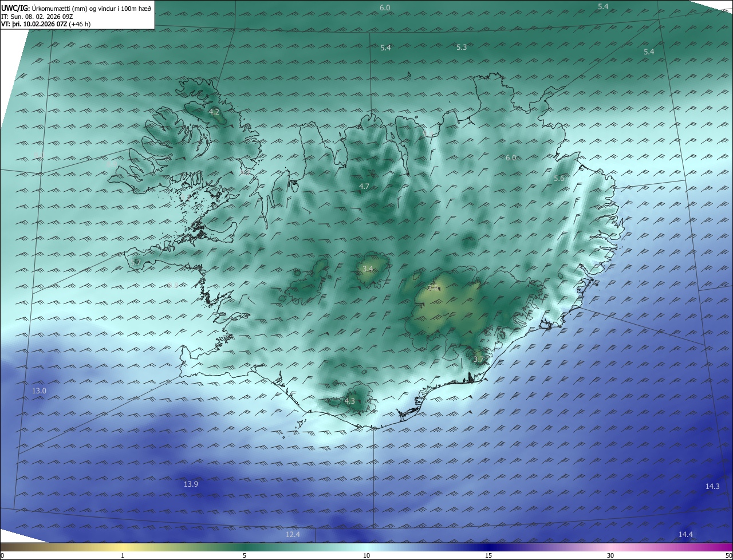Click the 4.2 value over the Westfjords
This screenshot has width=733, height=560.
coord(214,112)
